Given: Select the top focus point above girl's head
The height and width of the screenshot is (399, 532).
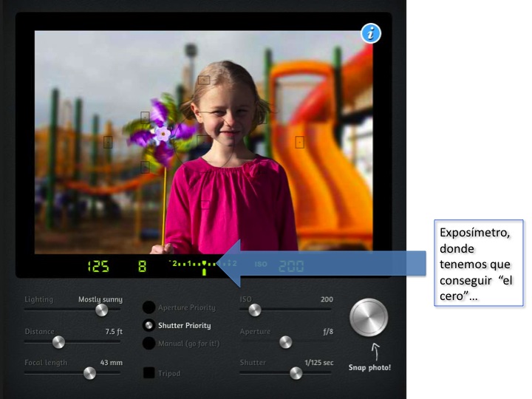Looking at the screenshot, I should pyautogui.click(x=204, y=79).
